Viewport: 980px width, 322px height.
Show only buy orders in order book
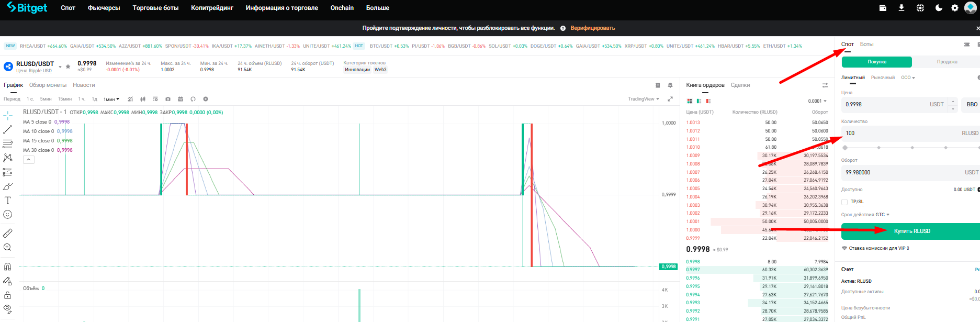699,101
